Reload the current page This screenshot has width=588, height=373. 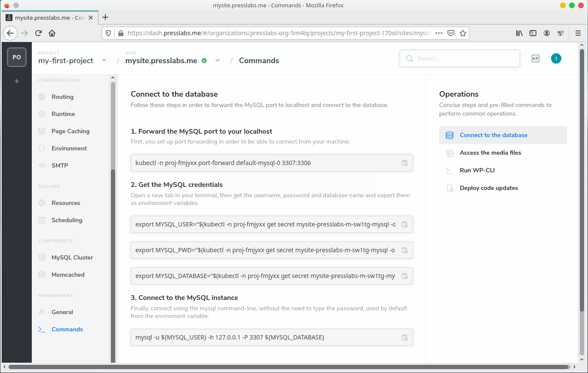coord(38,33)
